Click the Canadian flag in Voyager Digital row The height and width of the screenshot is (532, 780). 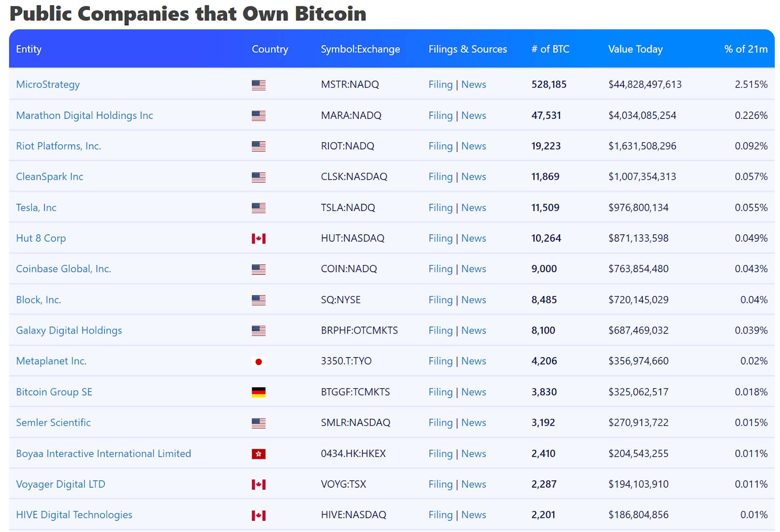258,485
